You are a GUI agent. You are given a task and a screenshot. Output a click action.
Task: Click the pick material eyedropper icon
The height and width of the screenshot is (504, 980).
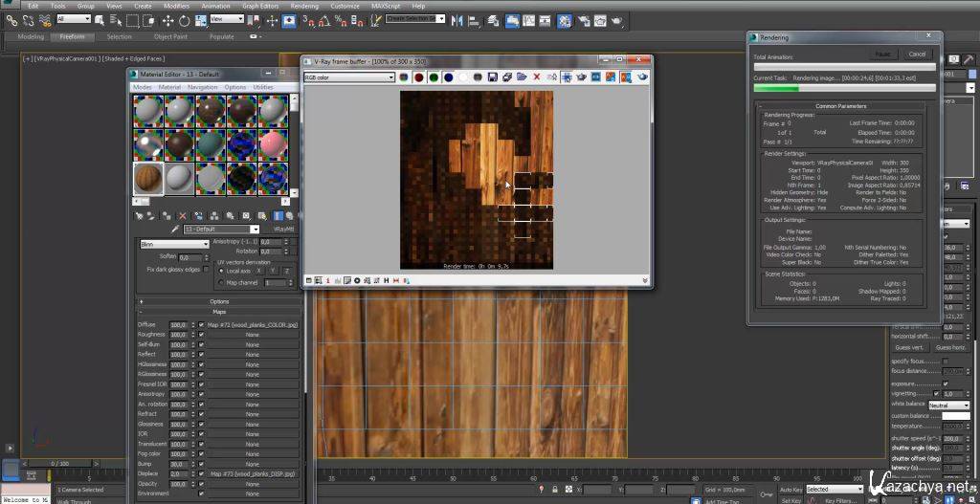click(174, 230)
